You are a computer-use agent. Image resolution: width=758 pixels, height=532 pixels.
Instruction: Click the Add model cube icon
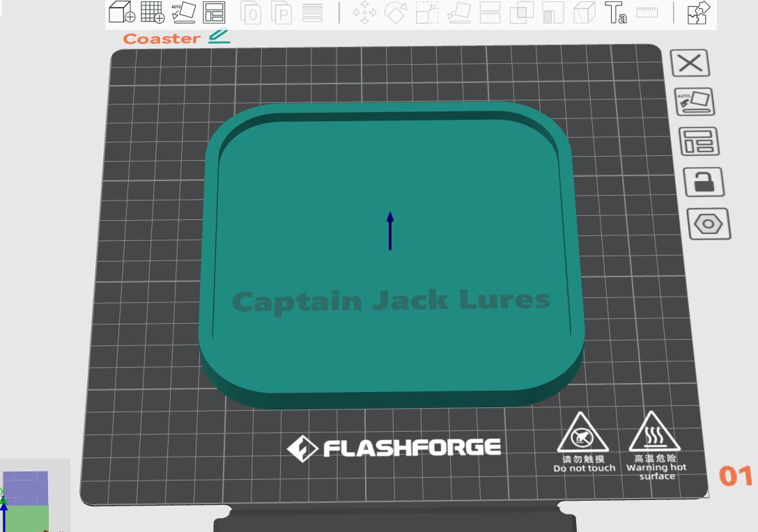pyautogui.click(x=121, y=12)
